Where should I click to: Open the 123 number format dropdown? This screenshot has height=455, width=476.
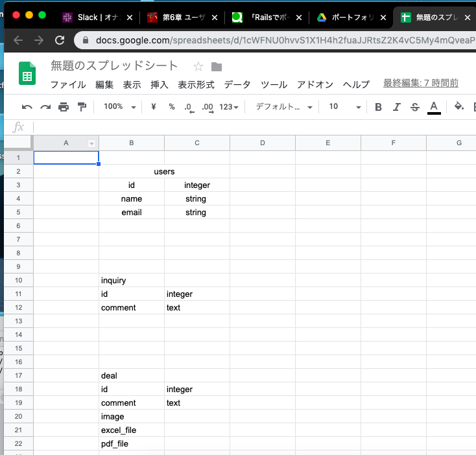[x=229, y=107]
